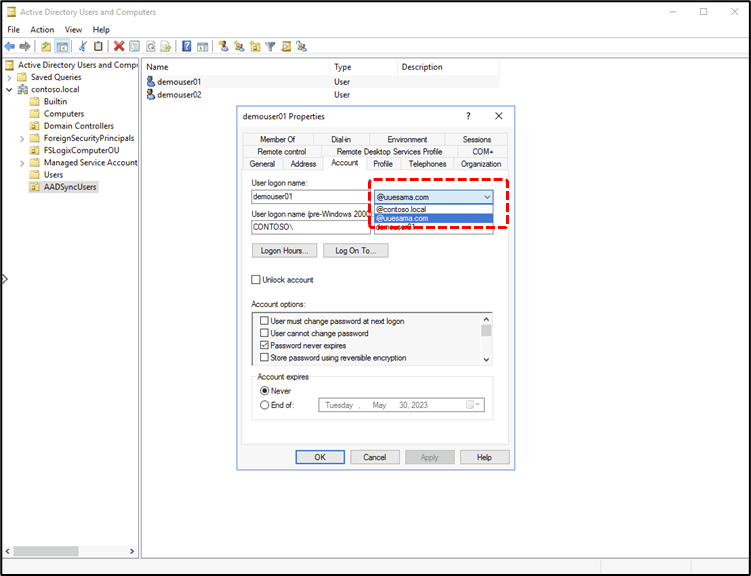The width and height of the screenshot is (751, 576).
Task: Click Account options scroll down arrow
Action: click(x=486, y=359)
